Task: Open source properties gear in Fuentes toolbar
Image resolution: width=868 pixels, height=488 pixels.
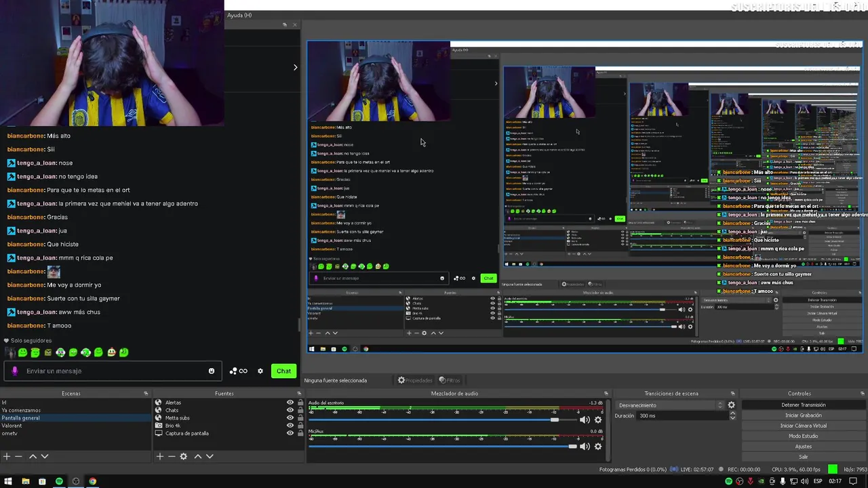Action: coord(183,457)
